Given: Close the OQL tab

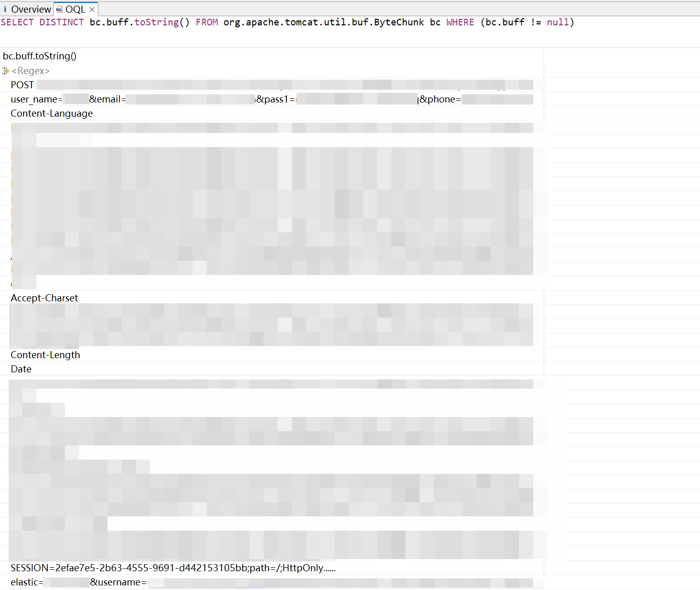Looking at the screenshot, I should click(92, 9).
